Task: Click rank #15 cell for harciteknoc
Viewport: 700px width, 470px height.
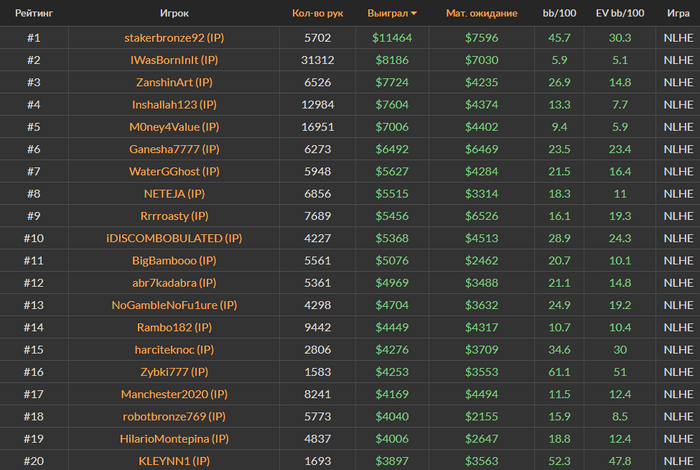Action: point(34,349)
